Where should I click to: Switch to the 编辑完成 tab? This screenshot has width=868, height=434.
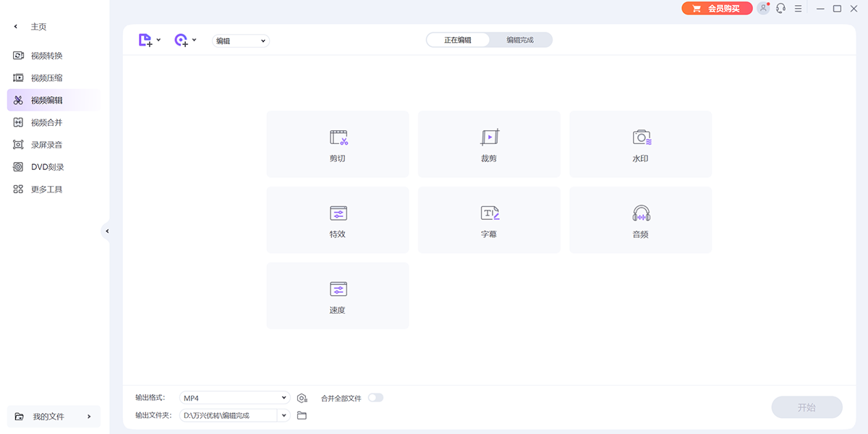pyautogui.click(x=519, y=40)
